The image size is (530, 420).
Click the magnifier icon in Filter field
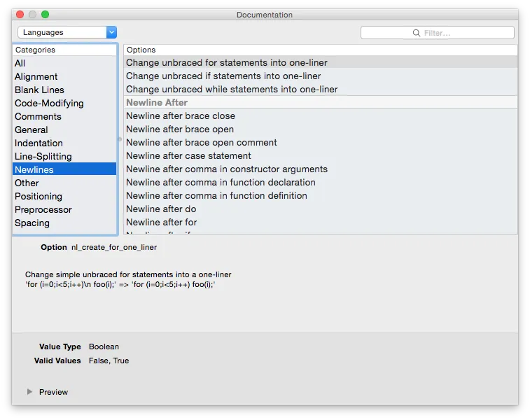pos(417,33)
